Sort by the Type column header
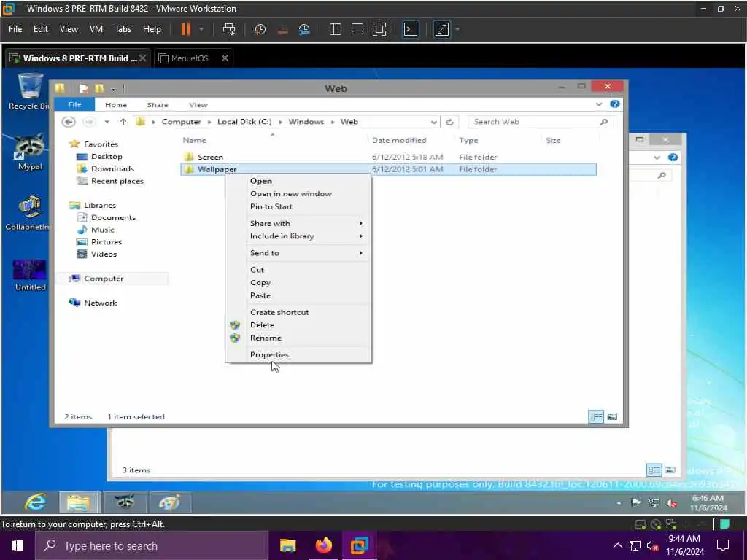 coord(469,141)
